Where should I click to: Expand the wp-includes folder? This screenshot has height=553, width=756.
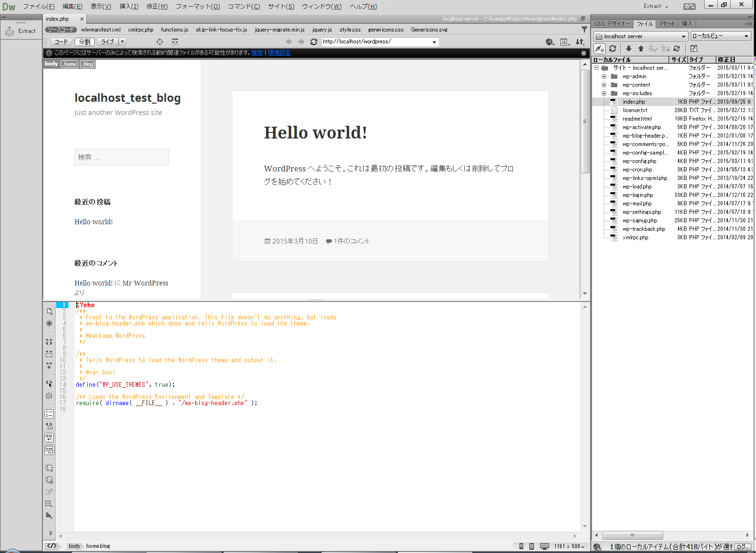point(604,93)
